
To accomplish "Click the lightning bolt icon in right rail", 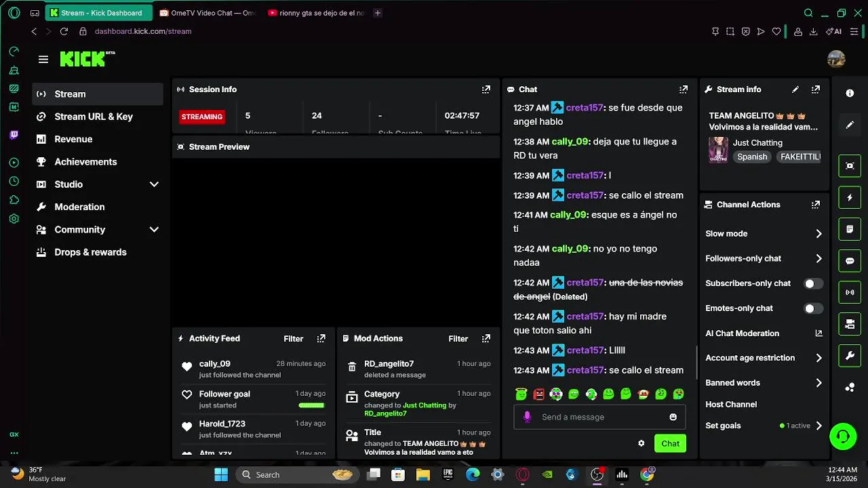I will click(x=850, y=197).
